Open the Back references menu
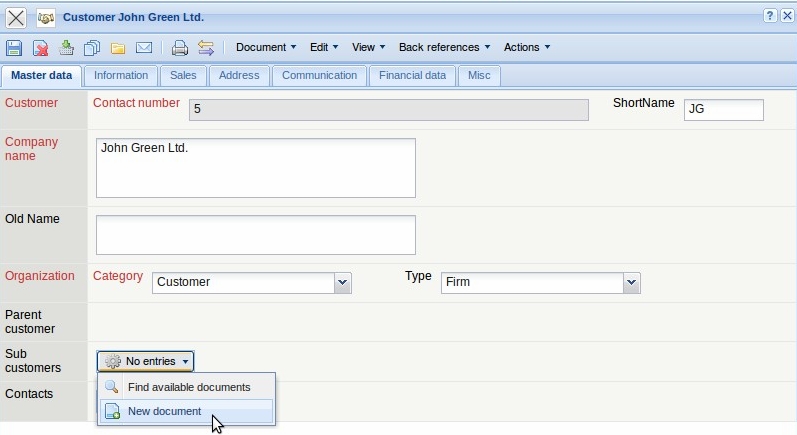Viewport: 797px width, 435px height. pyautogui.click(x=444, y=47)
